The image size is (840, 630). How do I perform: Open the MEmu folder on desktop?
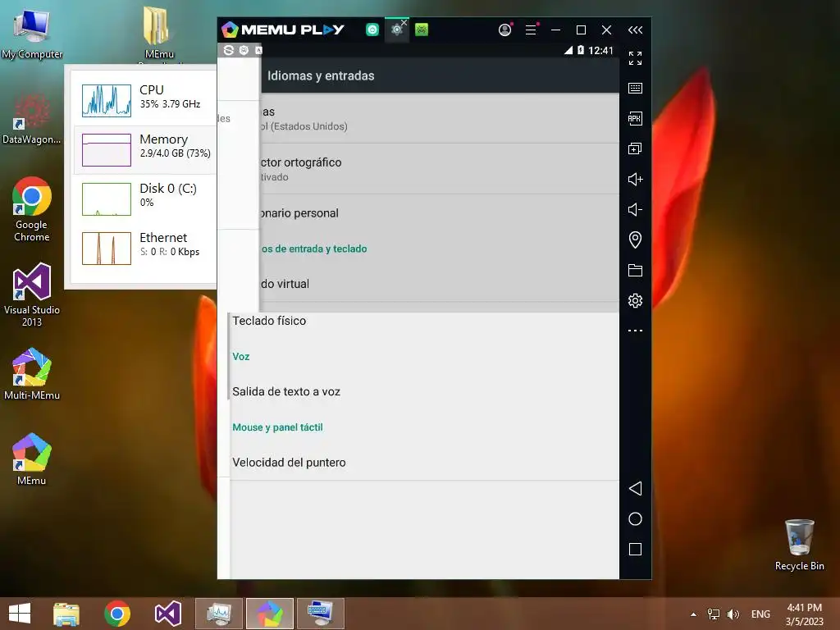[x=158, y=32]
